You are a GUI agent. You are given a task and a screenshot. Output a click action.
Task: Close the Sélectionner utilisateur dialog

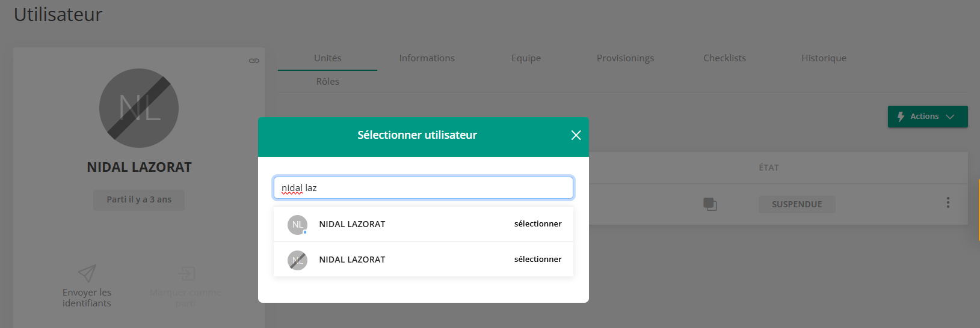576,135
